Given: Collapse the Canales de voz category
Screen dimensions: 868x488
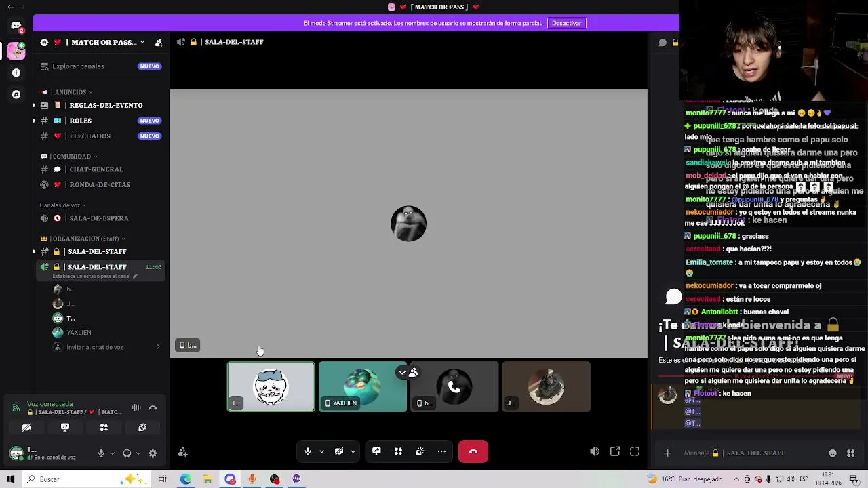Looking at the screenshot, I should pos(62,205).
